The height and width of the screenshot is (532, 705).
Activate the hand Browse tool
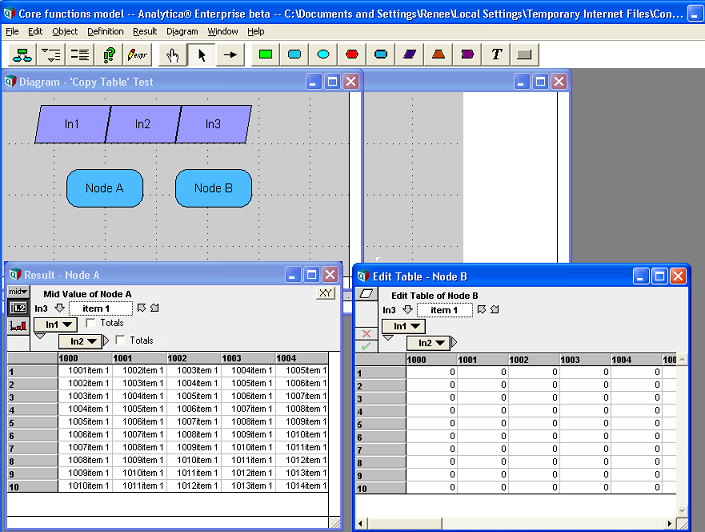(173, 55)
